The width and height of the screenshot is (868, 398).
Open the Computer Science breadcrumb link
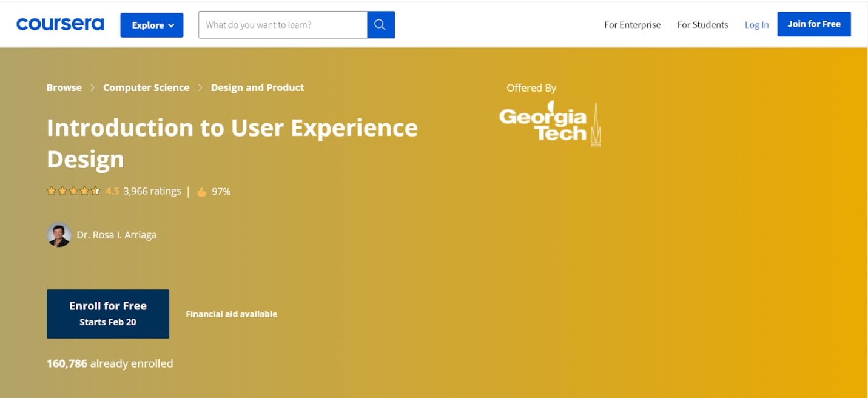(x=146, y=87)
